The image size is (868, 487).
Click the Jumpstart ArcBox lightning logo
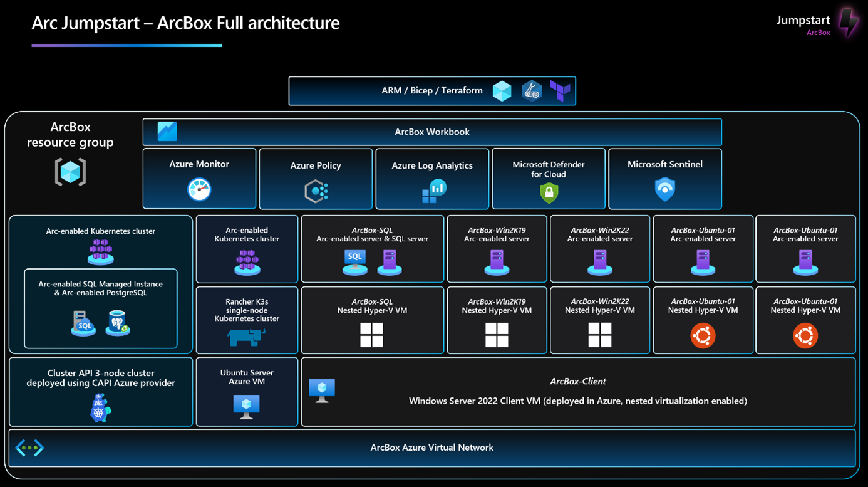pyautogui.click(x=849, y=23)
